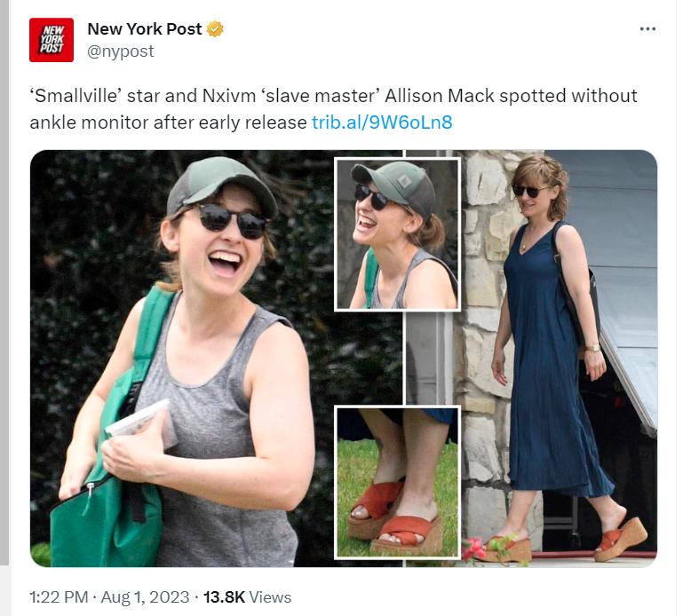Click the gold verified badge
This screenshot has width=683, height=616.
tap(215, 29)
